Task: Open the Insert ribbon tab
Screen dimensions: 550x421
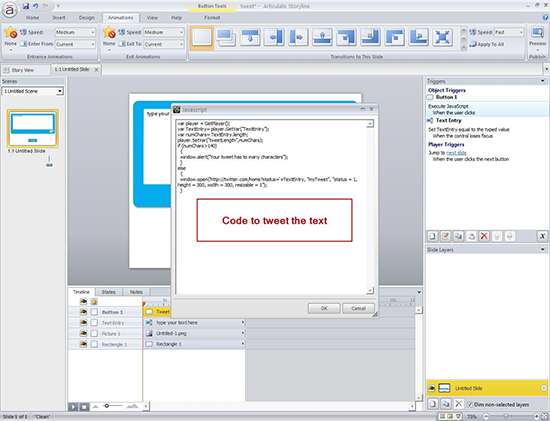Action: 59,18
